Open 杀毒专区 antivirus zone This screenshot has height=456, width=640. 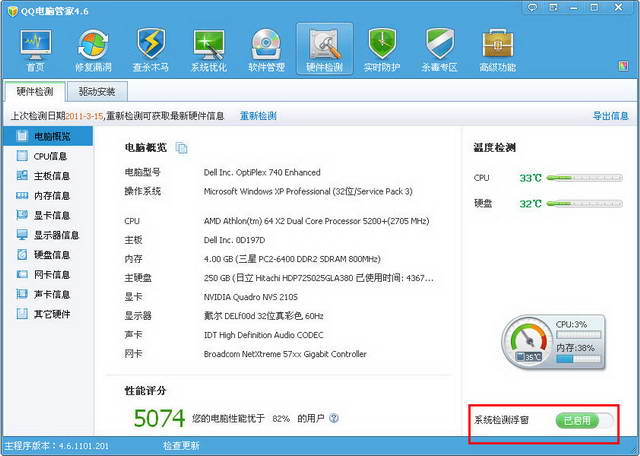tap(440, 51)
